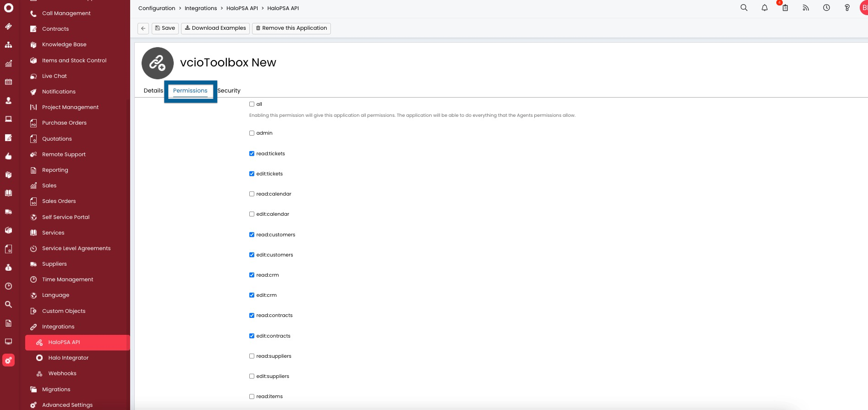The height and width of the screenshot is (410, 868).
Task: Open Services configuration item
Action: (x=53, y=233)
